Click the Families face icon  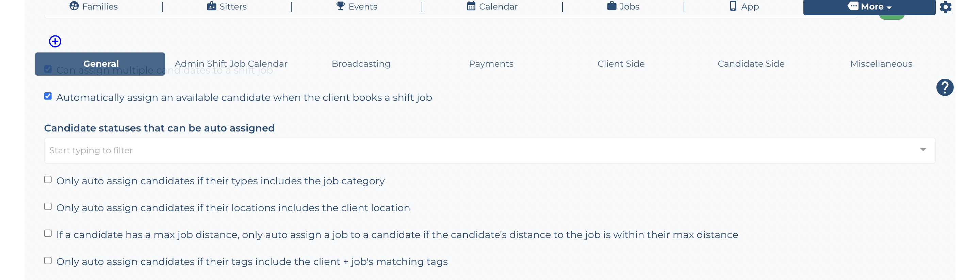(74, 6)
